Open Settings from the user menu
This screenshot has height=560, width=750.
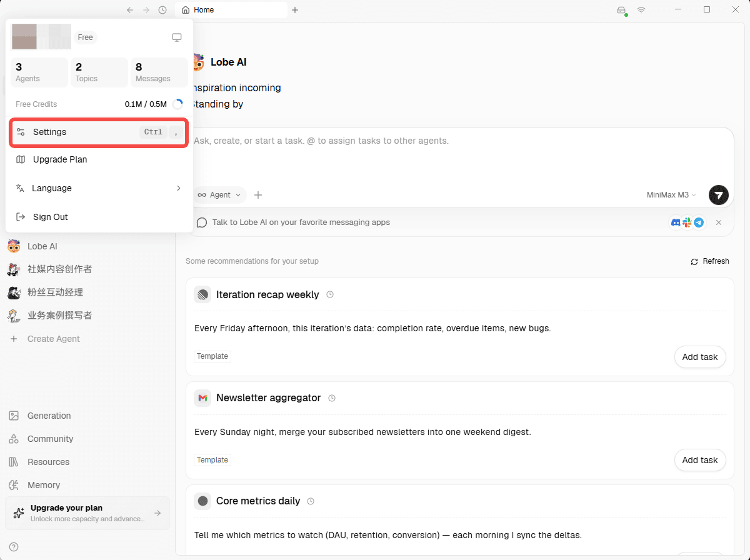pyautogui.click(x=99, y=132)
